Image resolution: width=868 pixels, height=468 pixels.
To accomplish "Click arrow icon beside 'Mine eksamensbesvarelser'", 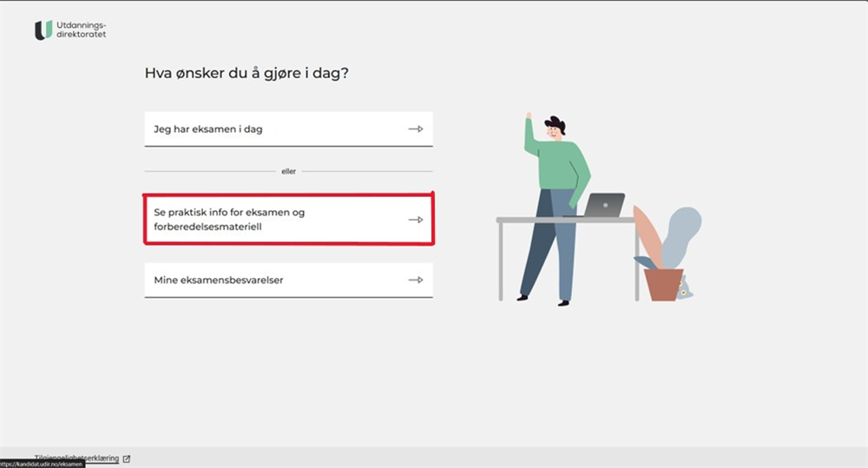I will click(x=416, y=280).
